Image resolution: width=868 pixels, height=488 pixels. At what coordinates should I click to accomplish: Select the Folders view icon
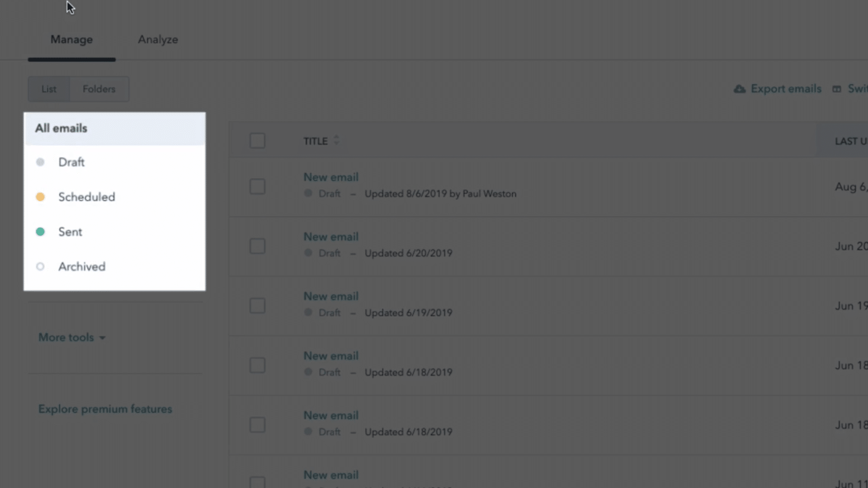tap(99, 89)
